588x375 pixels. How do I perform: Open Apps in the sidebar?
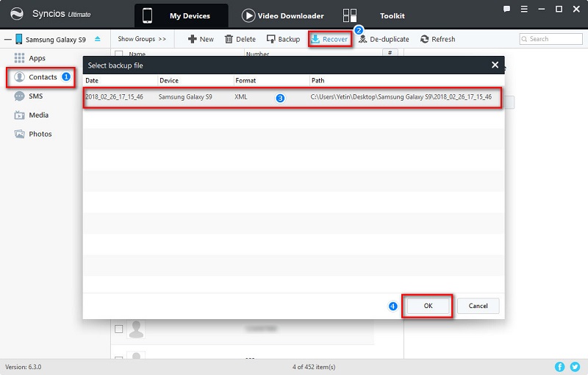click(37, 58)
